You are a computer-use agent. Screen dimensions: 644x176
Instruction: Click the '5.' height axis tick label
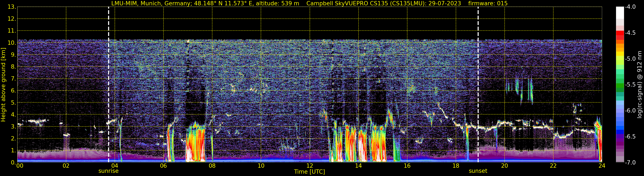click(13, 103)
